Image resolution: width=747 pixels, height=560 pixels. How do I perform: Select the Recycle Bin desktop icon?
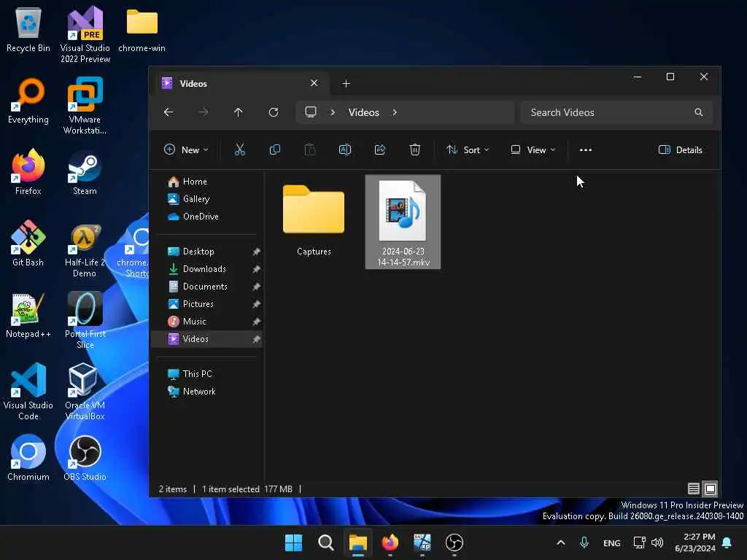pos(28,29)
